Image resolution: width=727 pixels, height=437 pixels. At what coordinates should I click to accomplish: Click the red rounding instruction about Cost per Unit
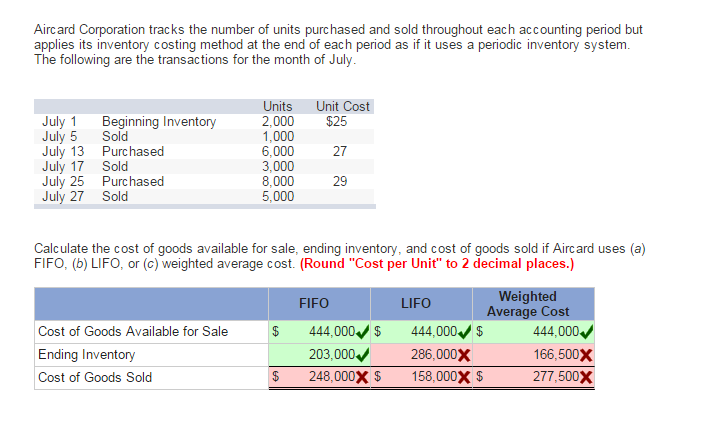pos(437,264)
